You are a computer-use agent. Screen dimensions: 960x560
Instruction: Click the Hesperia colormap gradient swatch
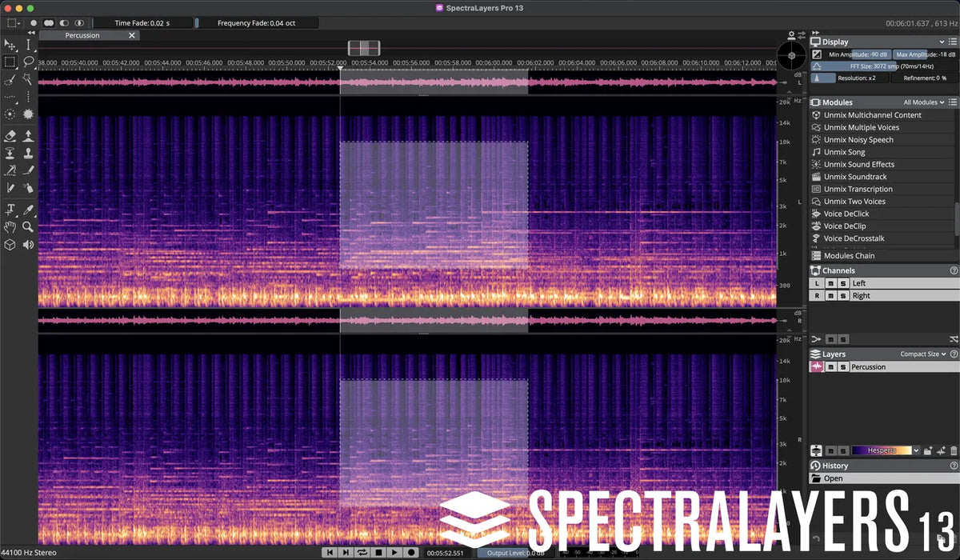click(x=882, y=451)
